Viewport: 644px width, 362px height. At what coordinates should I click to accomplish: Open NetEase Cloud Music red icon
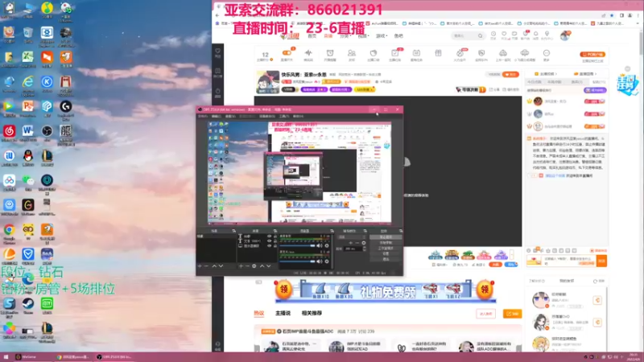(9, 131)
